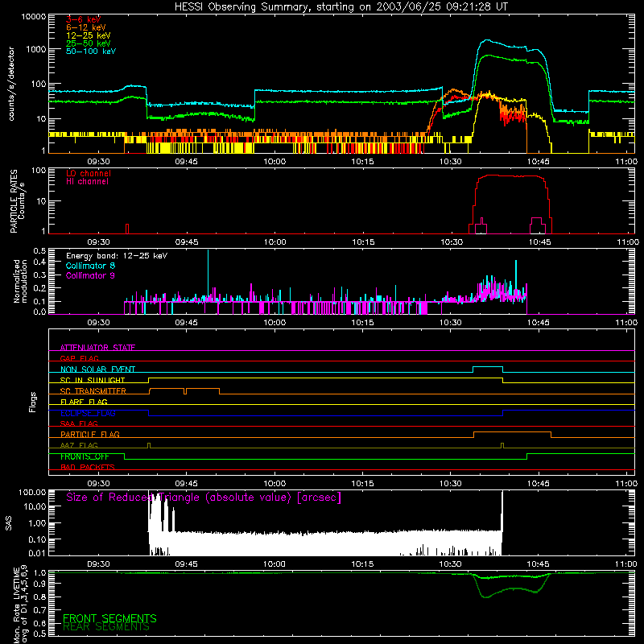Click the SAS axis label
This screenshot has height=644, width=644.
pyautogui.click(x=9, y=523)
